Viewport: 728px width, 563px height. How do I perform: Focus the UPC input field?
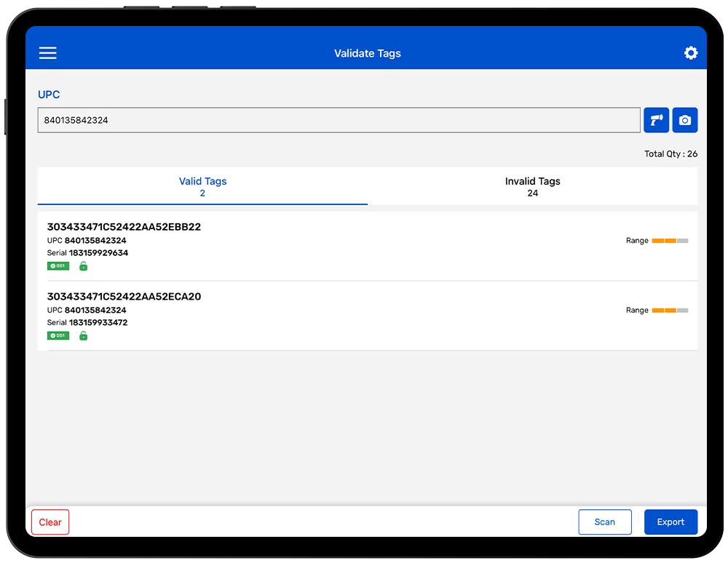[339, 120]
